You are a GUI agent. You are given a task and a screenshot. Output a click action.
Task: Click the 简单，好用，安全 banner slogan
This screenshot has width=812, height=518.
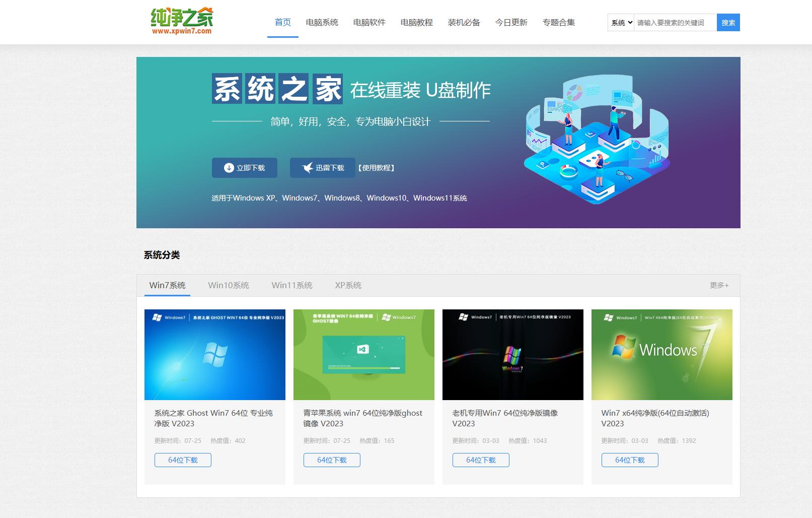(350, 121)
